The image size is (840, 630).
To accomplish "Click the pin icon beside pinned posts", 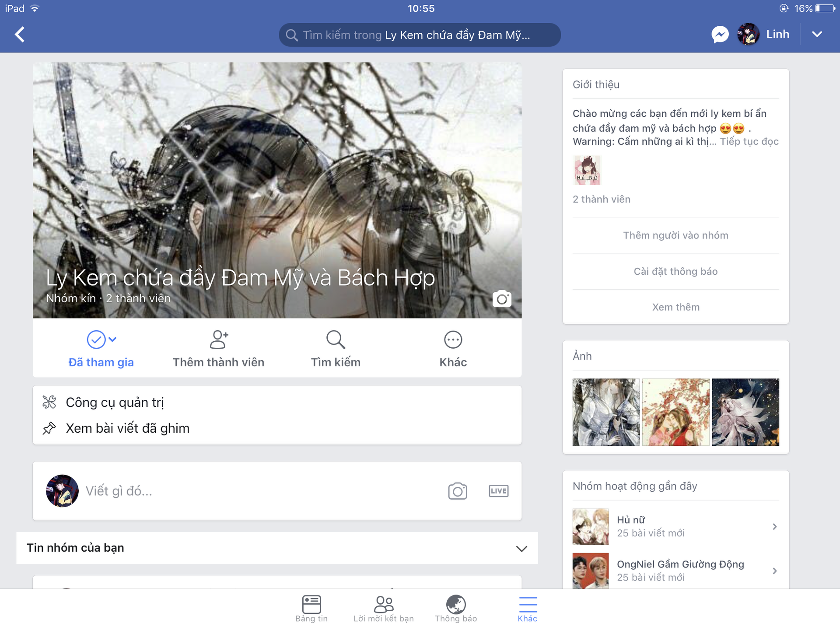I will point(49,428).
